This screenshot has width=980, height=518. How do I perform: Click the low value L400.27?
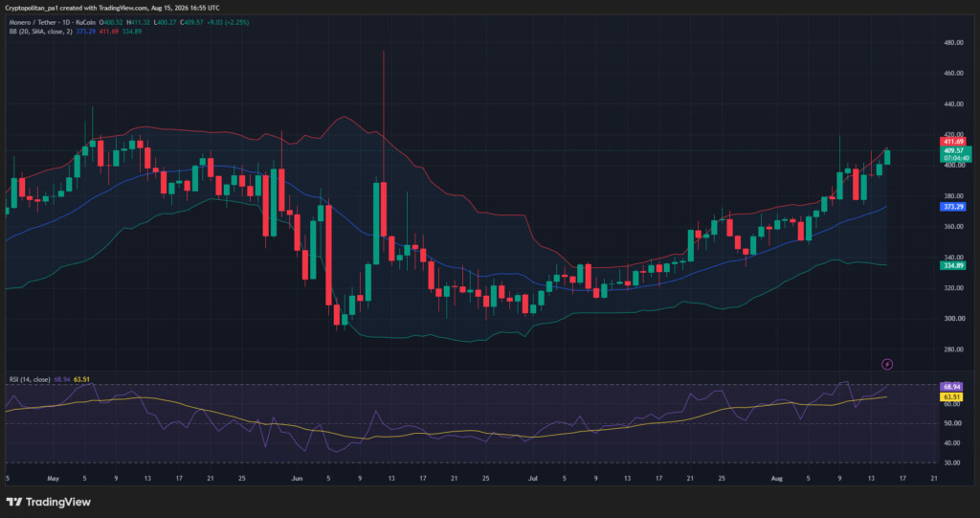pos(165,23)
